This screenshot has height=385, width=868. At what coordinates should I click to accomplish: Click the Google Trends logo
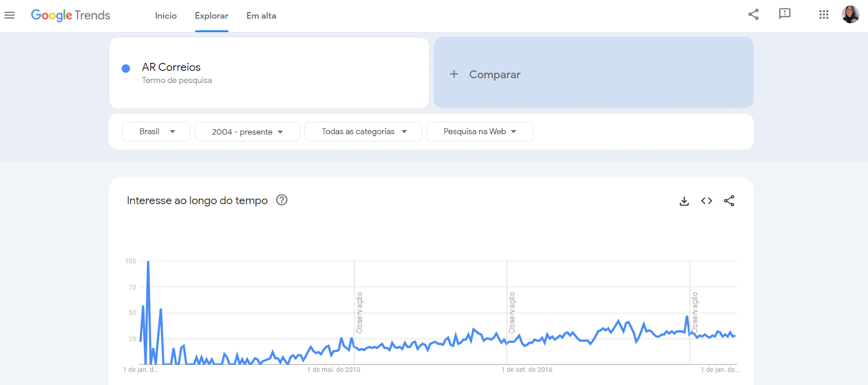pyautogui.click(x=71, y=15)
